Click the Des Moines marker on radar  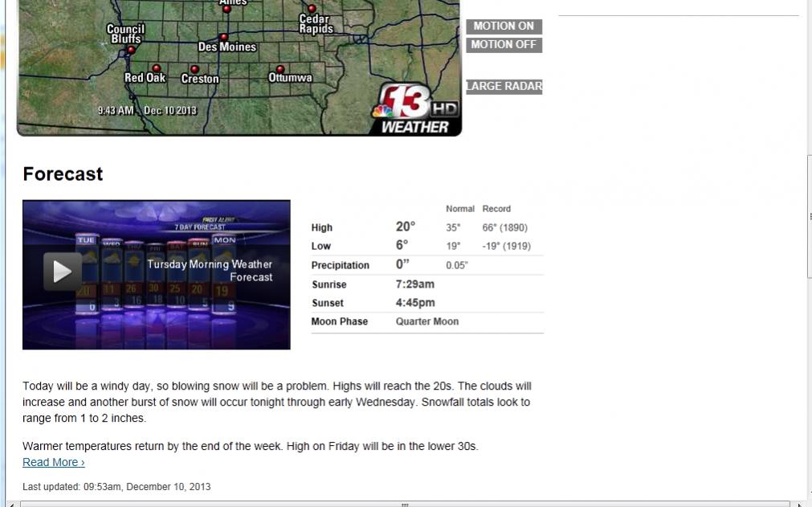tap(223, 37)
